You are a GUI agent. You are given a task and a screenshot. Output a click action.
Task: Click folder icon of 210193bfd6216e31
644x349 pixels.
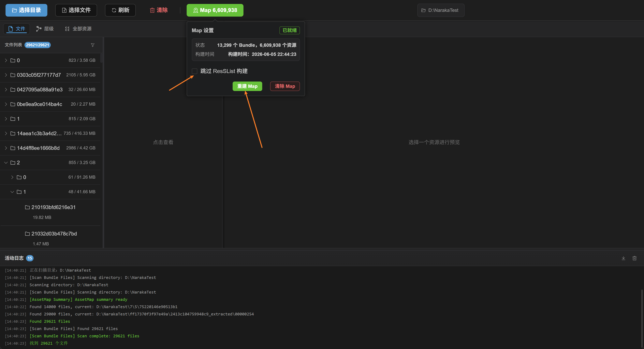pos(27,207)
